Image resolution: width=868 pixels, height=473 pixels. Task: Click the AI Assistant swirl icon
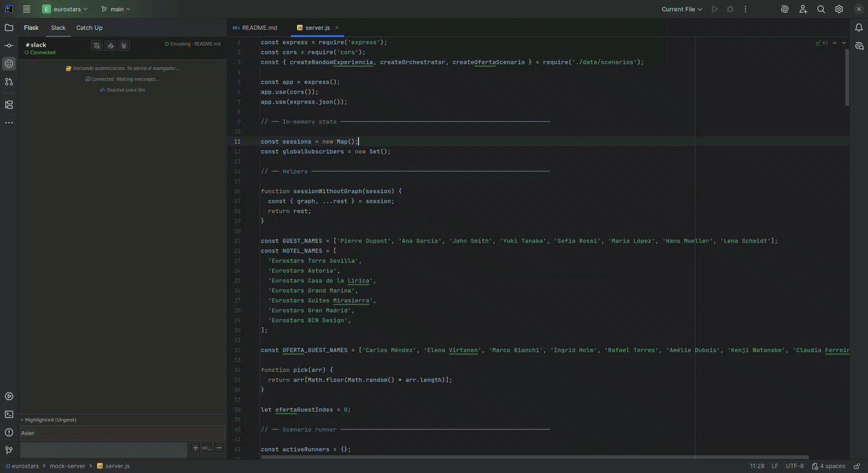coord(785,9)
